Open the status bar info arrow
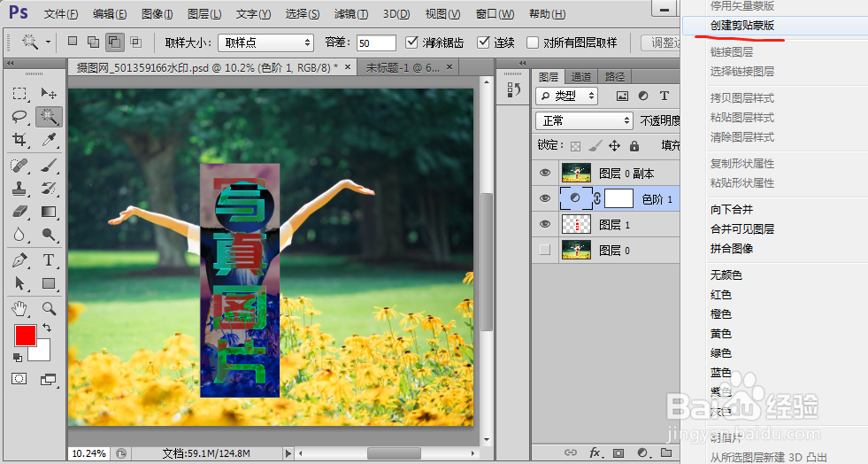The image size is (868, 464). [x=288, y=453]
